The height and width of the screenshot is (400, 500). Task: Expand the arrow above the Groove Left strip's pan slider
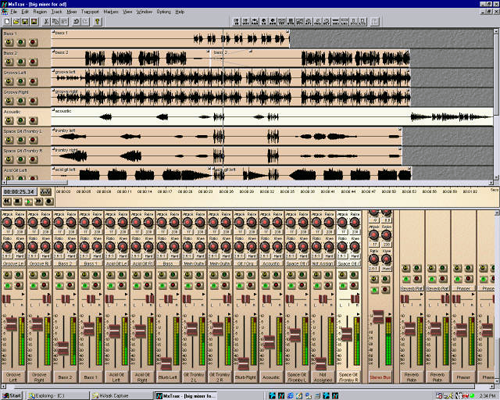tap(23, 294)
